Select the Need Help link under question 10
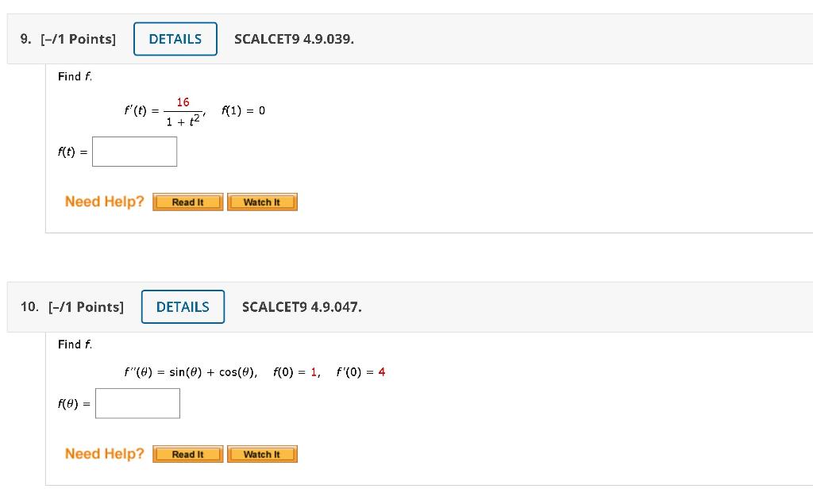This screenshot has height=504, width=813. 104,453
